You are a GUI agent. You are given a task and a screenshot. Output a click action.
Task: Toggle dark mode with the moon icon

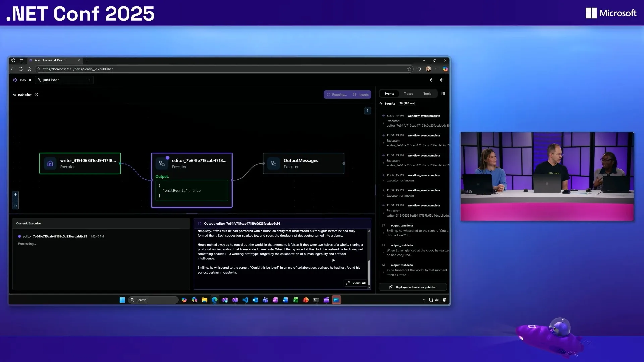coord(432,80)
